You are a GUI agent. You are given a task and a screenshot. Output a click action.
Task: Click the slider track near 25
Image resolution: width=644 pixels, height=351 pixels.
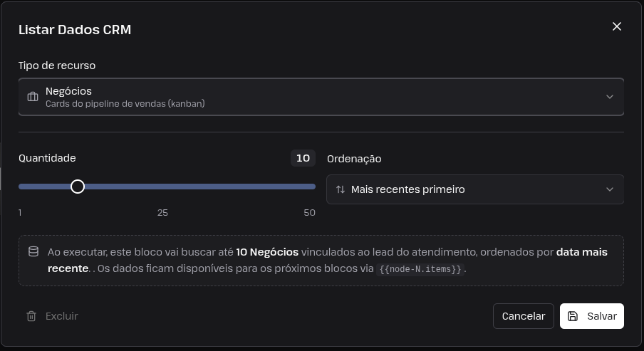(164, 187)
